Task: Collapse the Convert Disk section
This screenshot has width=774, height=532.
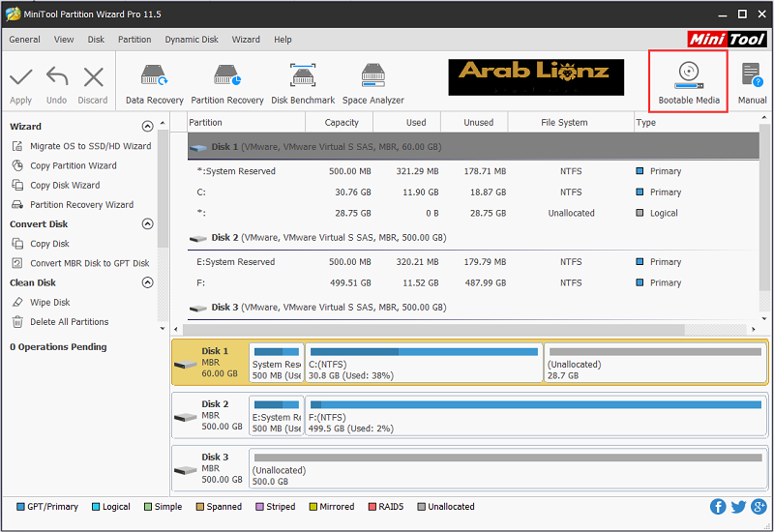Action: [x=147, y=224]
